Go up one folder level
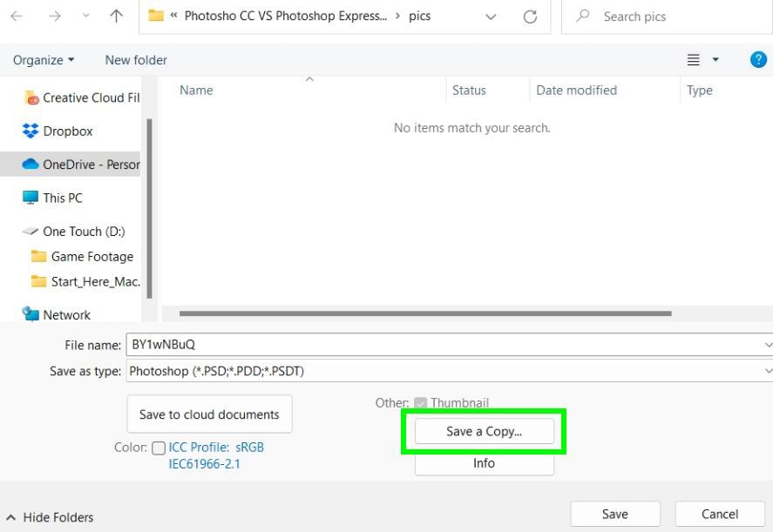 click(117, 17)
